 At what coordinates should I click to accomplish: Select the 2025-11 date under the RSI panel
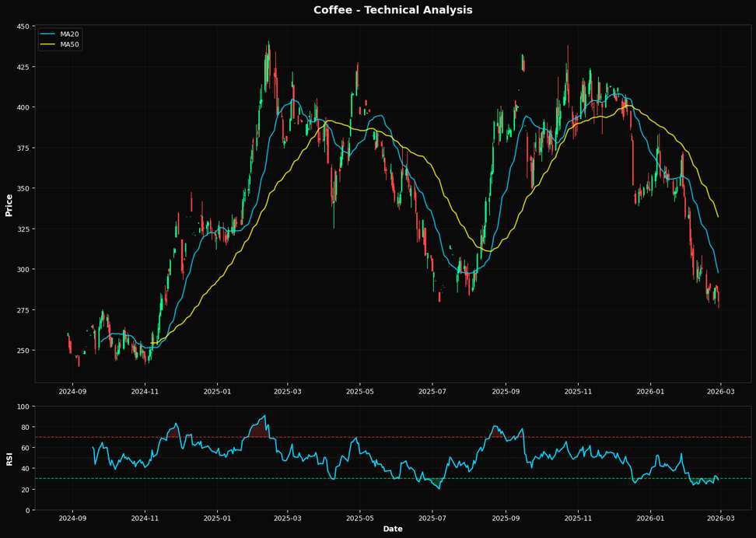(578, 519)
